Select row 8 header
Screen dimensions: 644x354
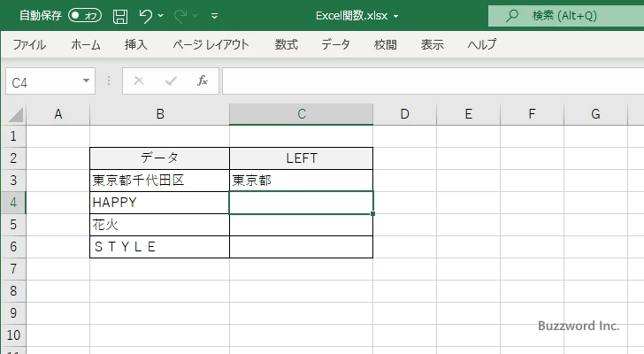(13, 291)
